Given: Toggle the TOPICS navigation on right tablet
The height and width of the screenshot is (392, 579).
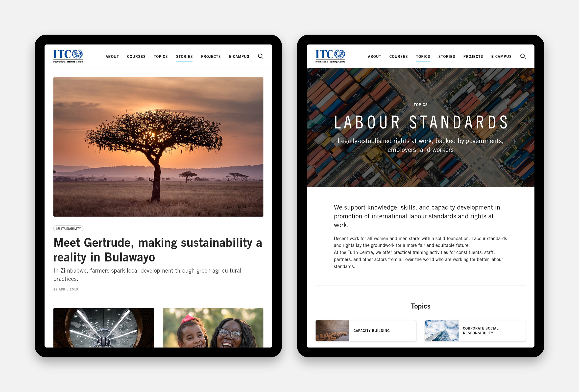Looking at the screenshot, I should (x=422, y=56).
